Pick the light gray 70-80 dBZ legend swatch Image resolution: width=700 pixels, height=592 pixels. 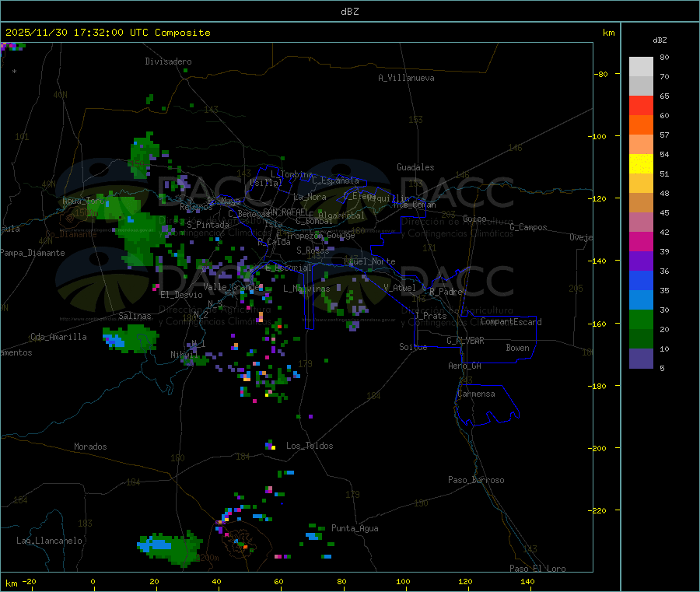(641, 67)
